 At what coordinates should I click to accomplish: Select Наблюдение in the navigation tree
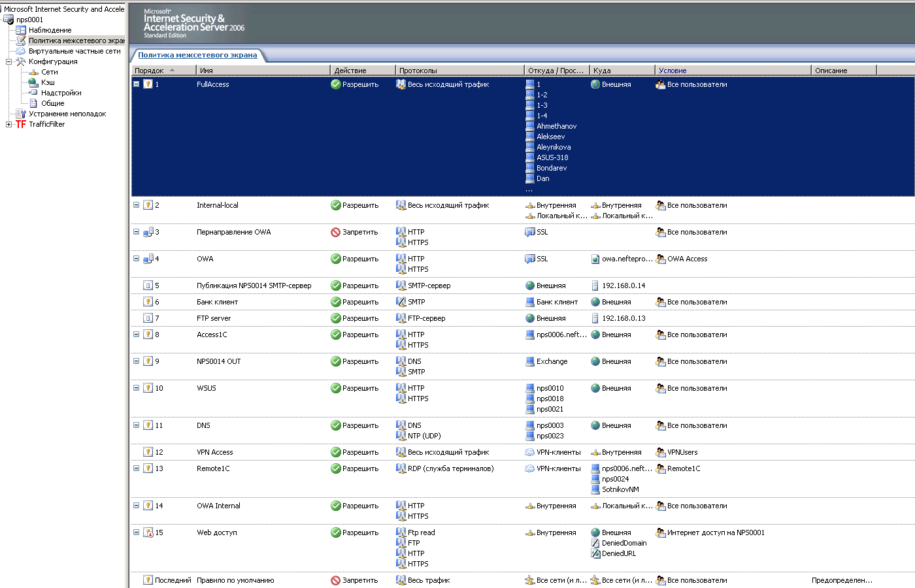[50, 30]
